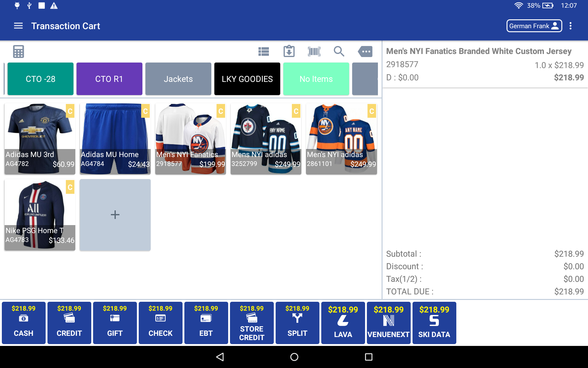Add Men's NYI Fanatics item 2918577
The image size is (588, 368).
[x=190, y=139]
